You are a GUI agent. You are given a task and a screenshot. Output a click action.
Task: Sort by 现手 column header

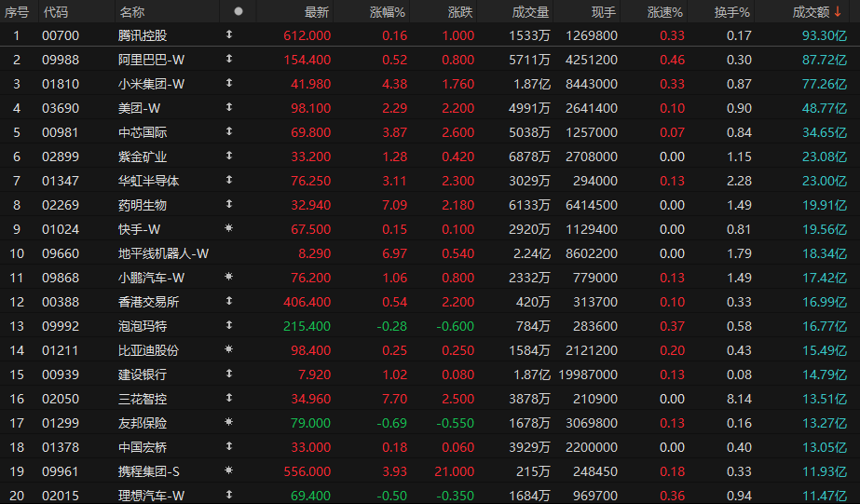click(x=604, y=12)
